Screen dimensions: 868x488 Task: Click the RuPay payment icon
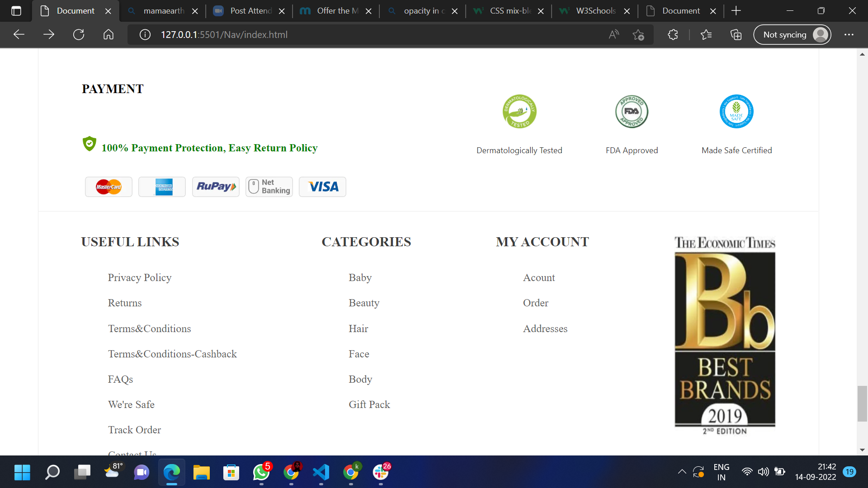(216, 187)
